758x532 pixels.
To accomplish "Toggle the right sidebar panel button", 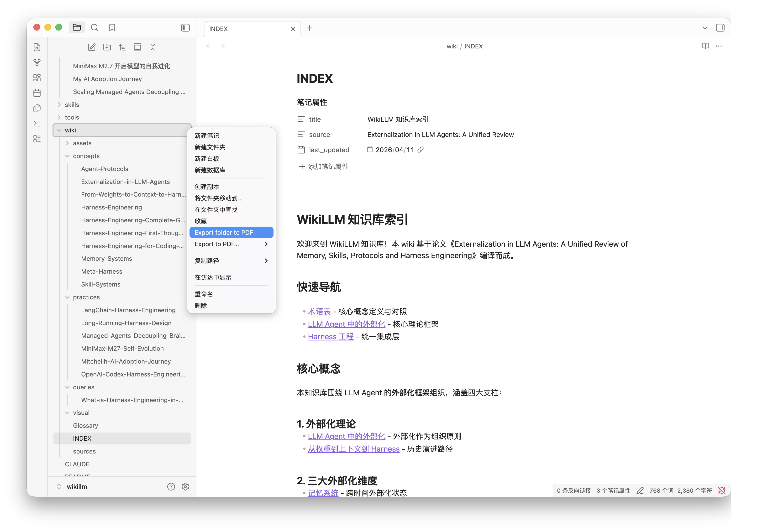I will tap(720, 28).
